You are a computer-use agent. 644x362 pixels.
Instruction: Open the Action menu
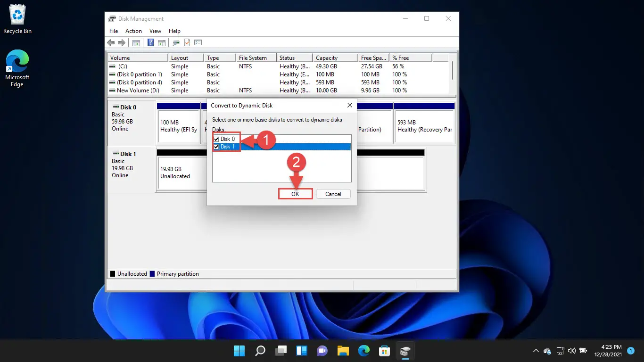(x=133, y=31)
